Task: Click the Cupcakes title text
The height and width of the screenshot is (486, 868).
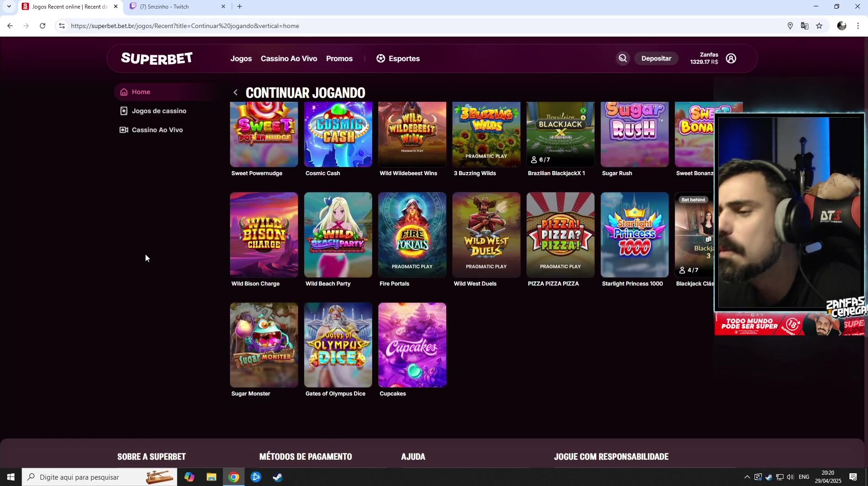Action: tap(392, 394)
